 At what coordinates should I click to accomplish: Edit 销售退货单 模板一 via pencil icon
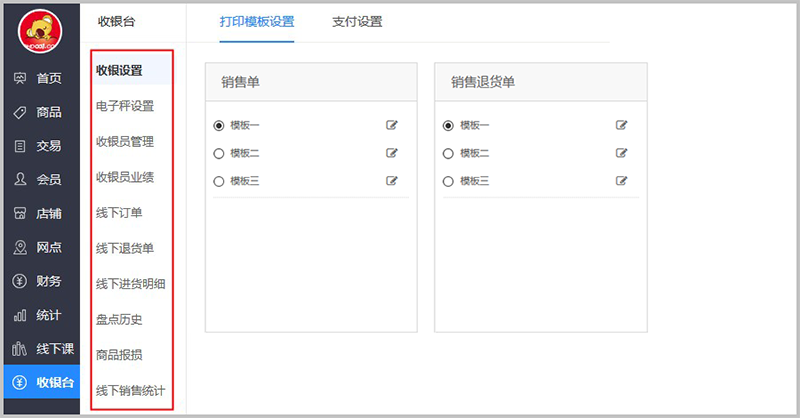coord(622,125)
